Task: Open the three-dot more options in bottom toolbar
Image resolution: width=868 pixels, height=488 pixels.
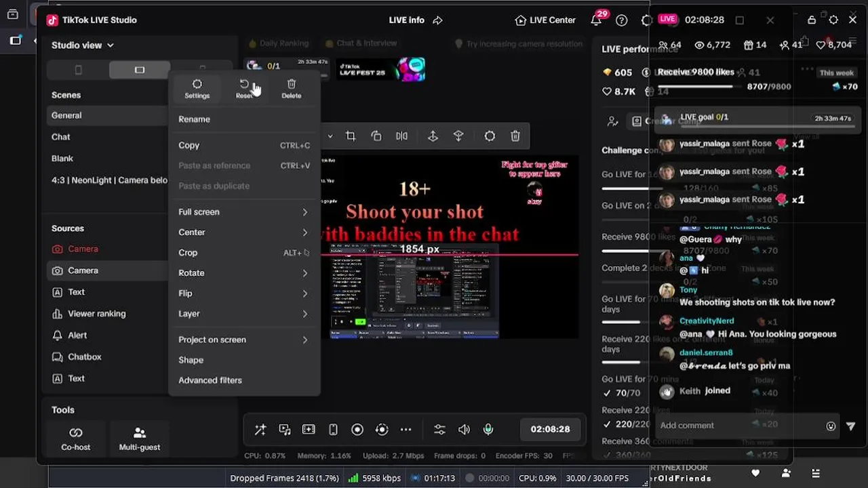Action: point(406,429)
